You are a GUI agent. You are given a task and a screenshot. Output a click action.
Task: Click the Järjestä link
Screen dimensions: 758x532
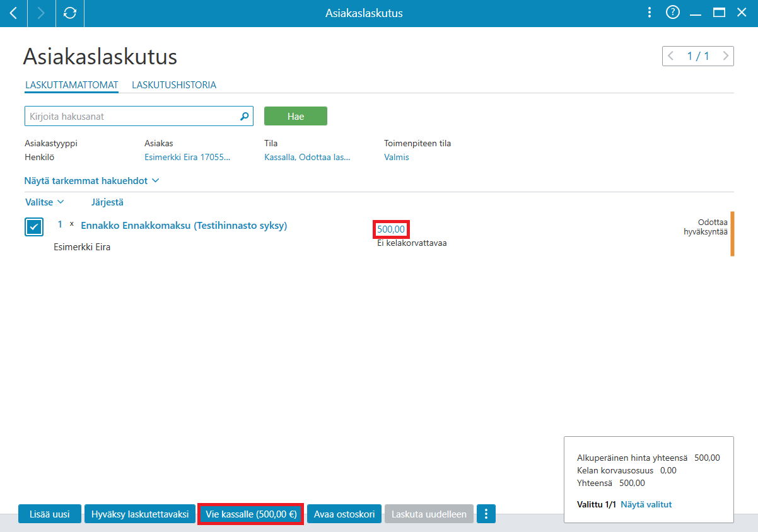coord(107,202)
